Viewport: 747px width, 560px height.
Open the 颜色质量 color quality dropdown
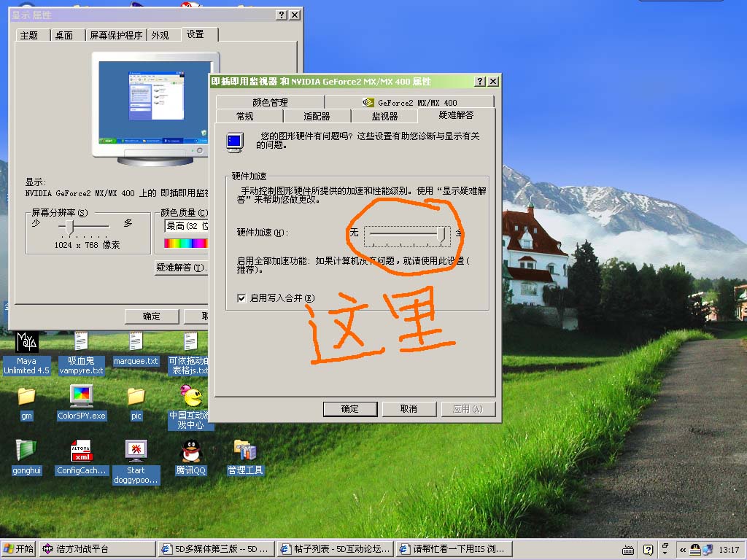pyautogui.click(x=187, y=226)
